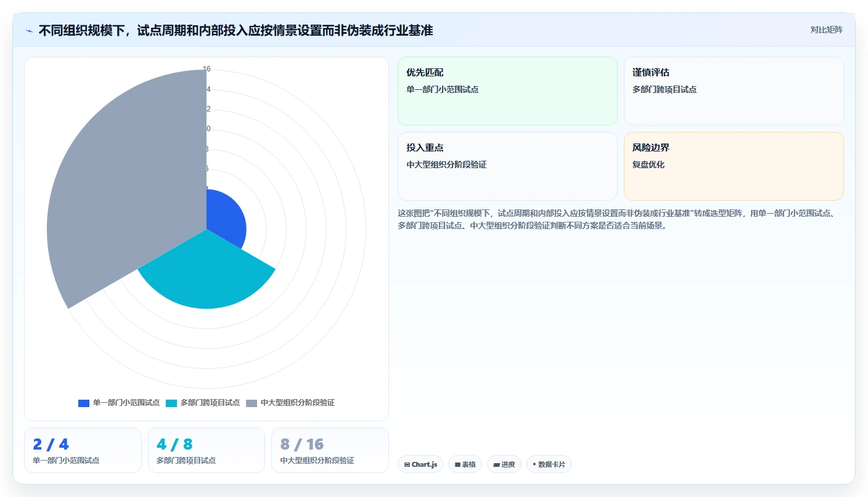868x497 pixels.
Task: Click the axis label 16 on the chart
Action: pos(207,69)
